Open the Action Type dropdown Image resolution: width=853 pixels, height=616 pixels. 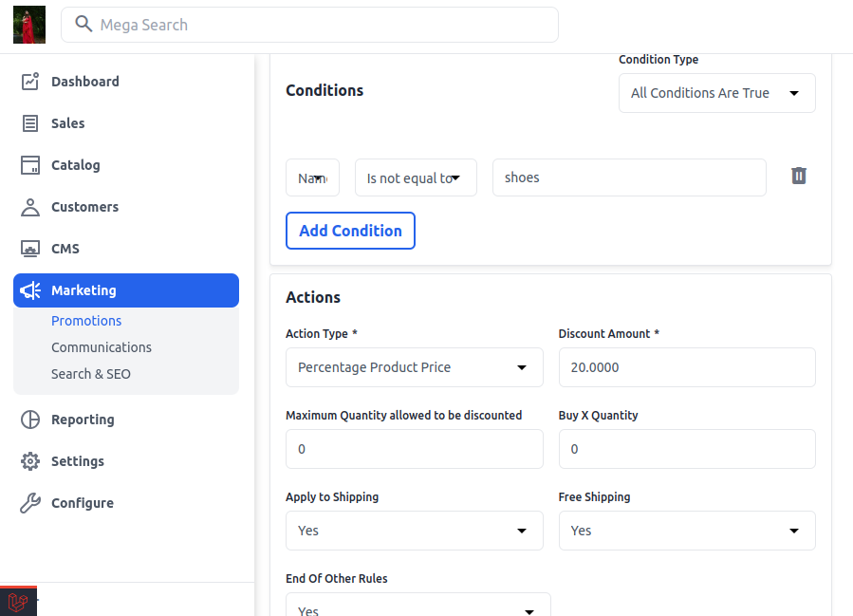click(x=414, y=367)
